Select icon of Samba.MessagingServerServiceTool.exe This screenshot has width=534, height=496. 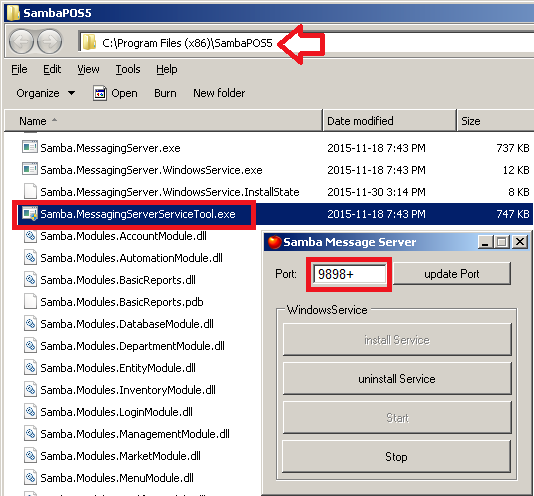click(x=30, y=214)
